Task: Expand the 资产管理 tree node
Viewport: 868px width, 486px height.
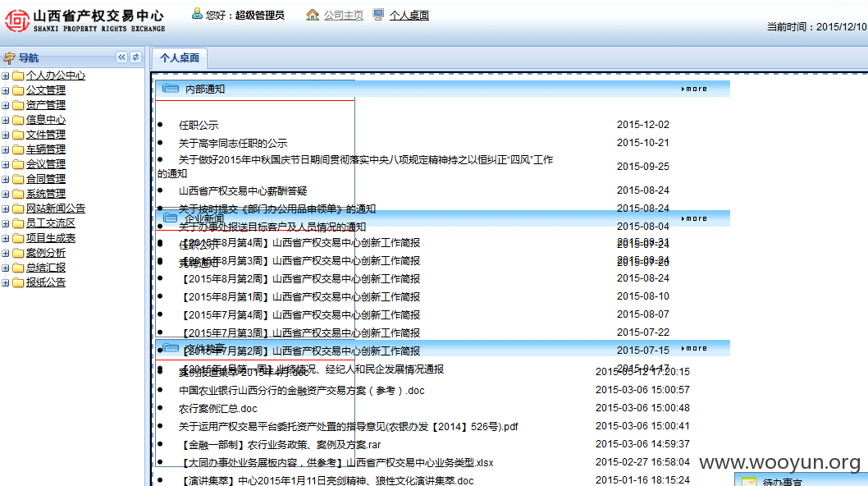Action: click(6, 105)
